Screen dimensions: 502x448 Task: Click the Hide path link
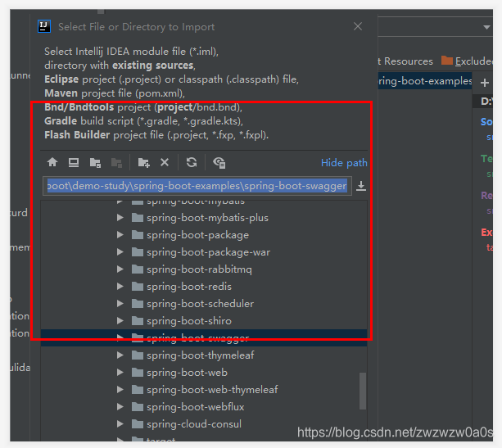pos(344,163)
